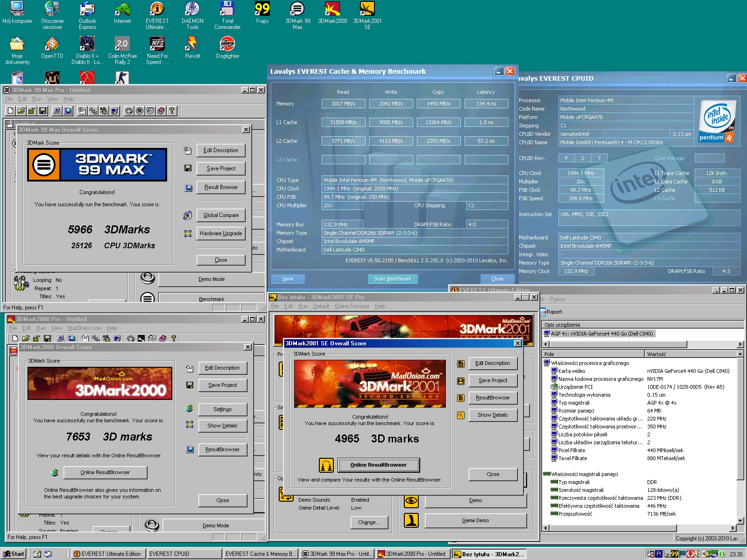Screen dimensions: 747x560
Task: Open MadOnion.com menu in 3DMark2000
Action: tap(85, 328)
